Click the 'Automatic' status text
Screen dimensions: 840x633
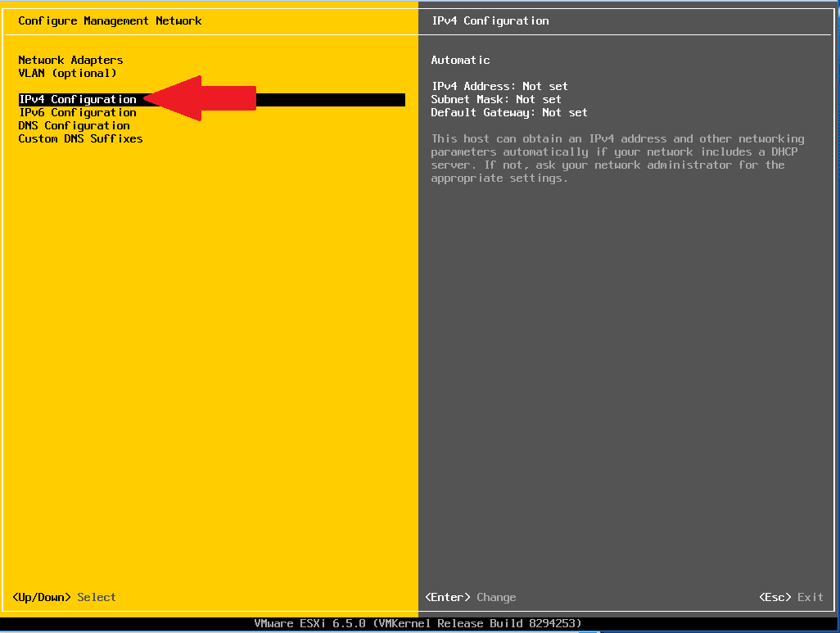pos(460,60)
